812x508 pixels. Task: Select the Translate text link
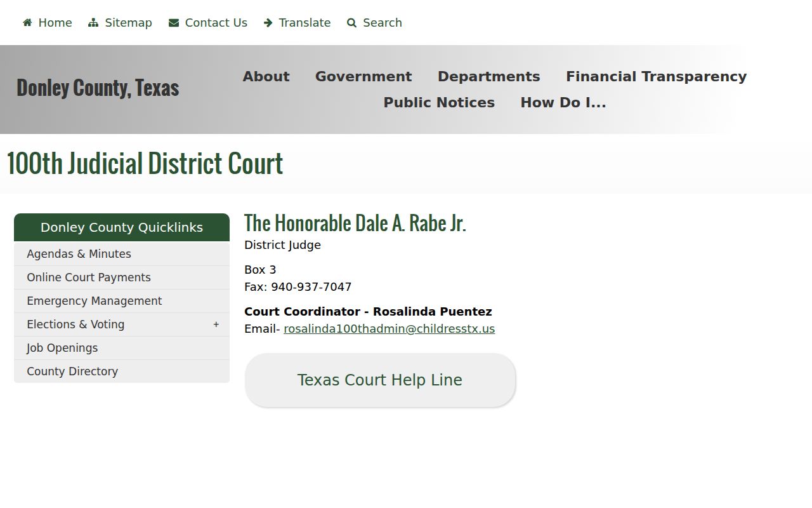click(304, 23)
